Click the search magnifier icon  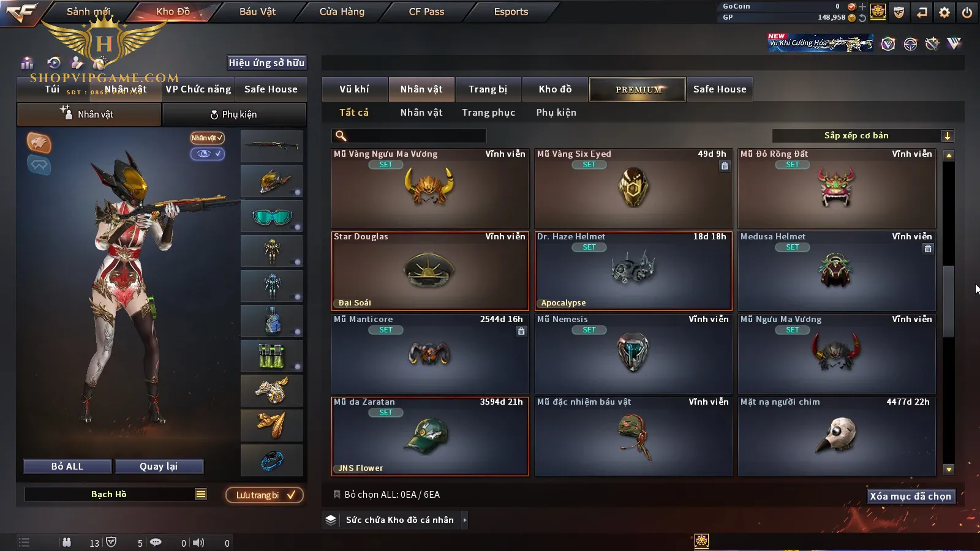tap(341, 136)
